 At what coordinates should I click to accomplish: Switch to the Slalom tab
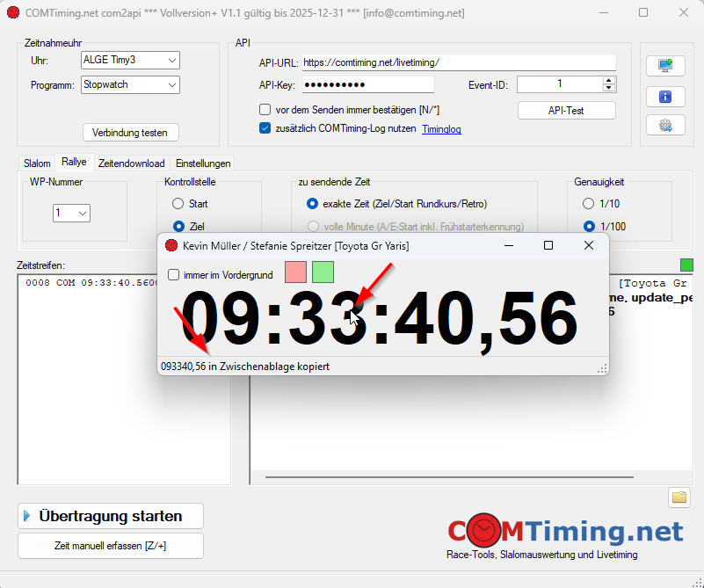(x=37, y=163)
